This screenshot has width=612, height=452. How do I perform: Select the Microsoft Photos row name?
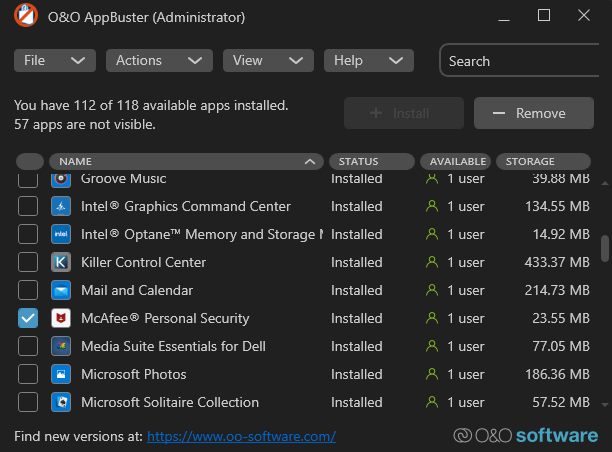click(133, 374)
